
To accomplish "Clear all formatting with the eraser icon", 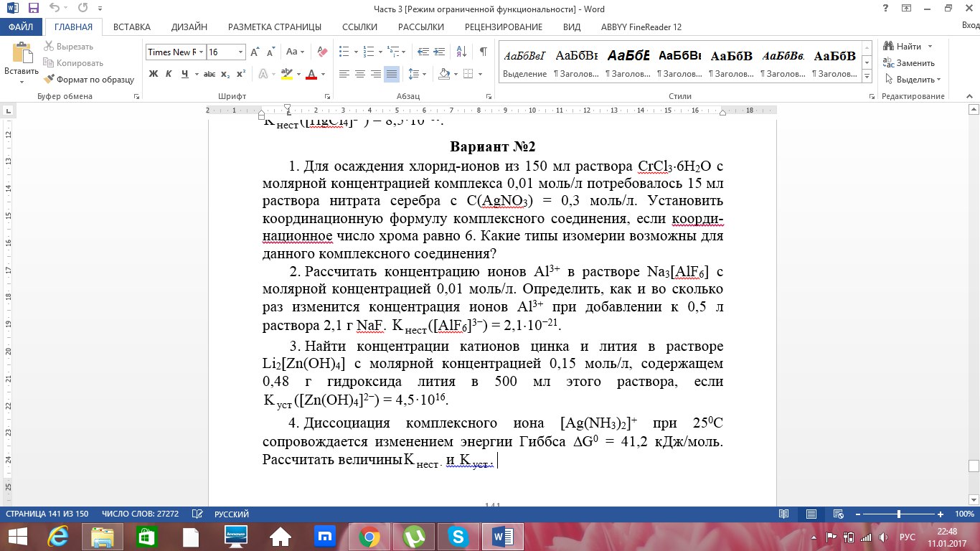I will (322, 52).
